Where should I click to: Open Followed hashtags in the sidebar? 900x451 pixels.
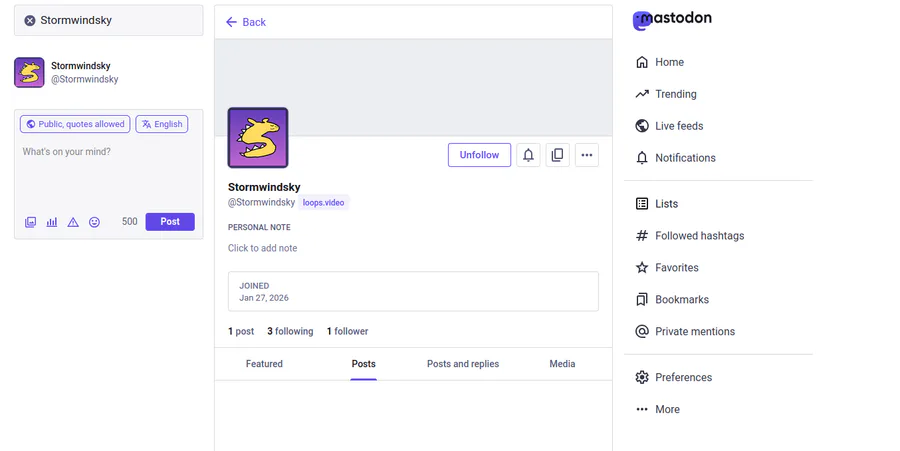click(x=690, y=236)
